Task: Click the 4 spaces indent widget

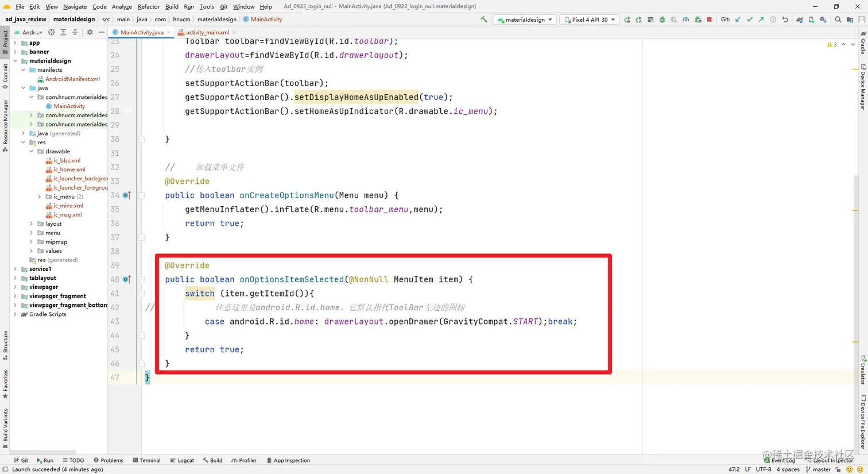Action: (x=788, y=469)
